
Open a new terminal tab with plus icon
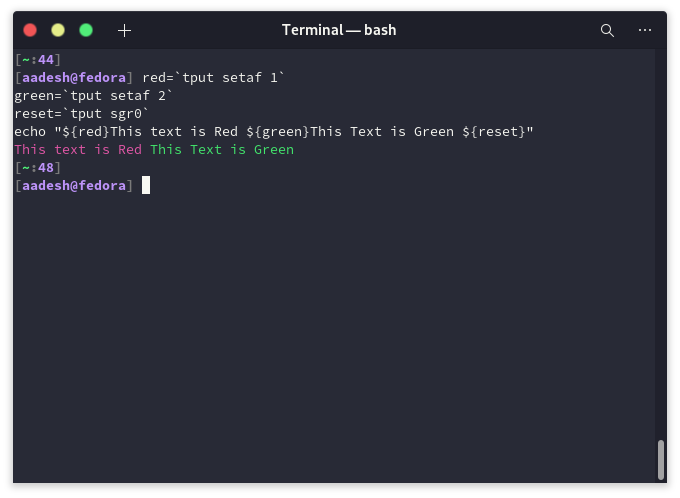(x=124, y=30)
